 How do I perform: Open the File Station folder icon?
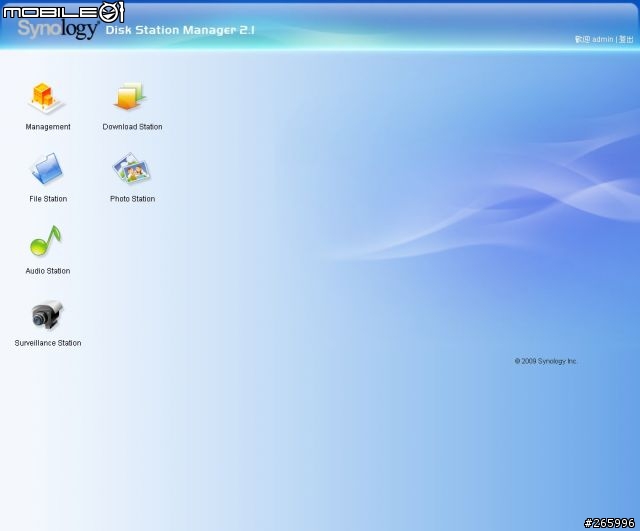(47, 169)
